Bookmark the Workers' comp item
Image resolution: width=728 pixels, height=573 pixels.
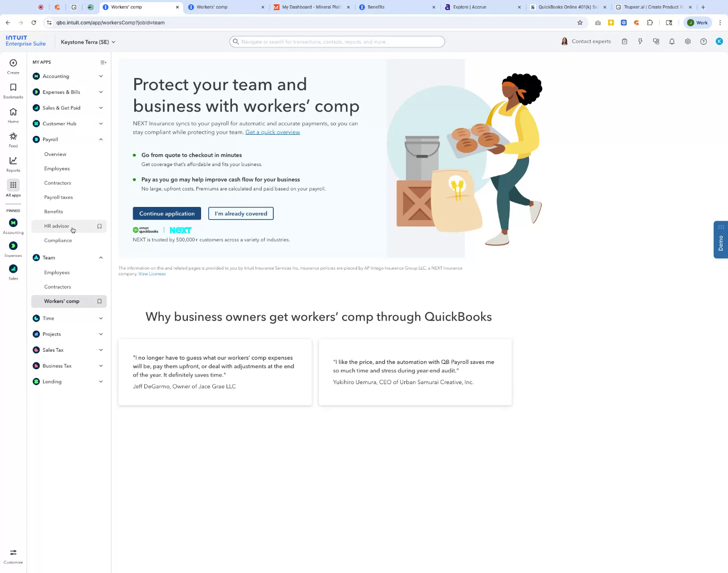click(x=99, y=301)
